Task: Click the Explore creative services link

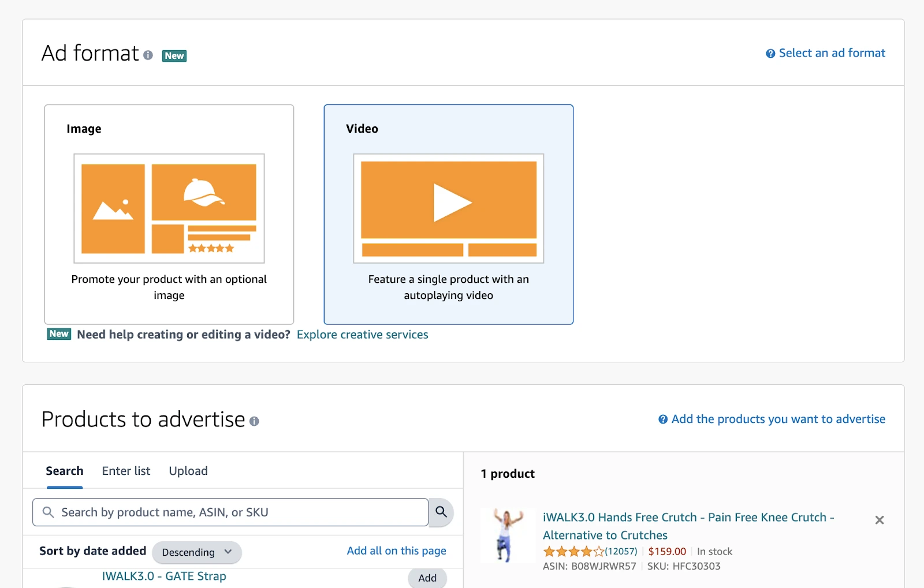Action: (362, 335)
